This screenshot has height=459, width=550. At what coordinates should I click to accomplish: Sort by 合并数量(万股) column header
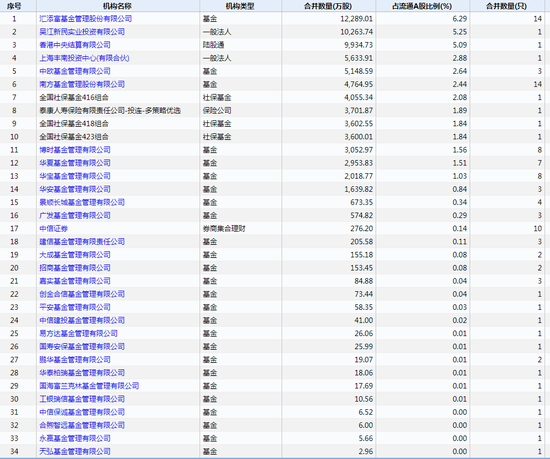pos(328,6)
